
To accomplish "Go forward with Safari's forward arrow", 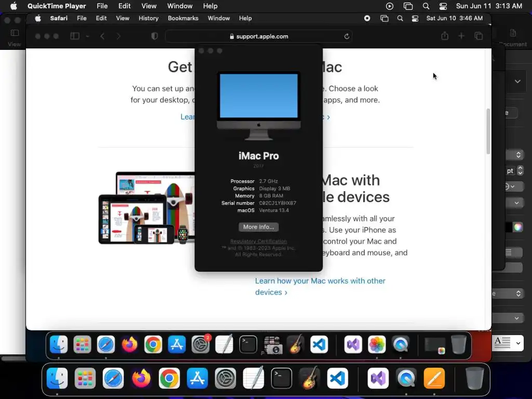I will pos(118,36).
